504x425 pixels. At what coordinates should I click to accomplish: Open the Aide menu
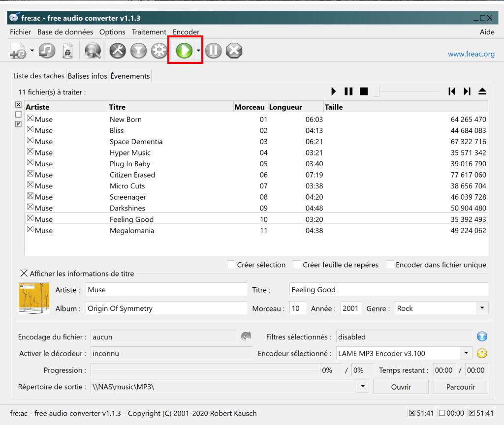click(x=487, y=32)
